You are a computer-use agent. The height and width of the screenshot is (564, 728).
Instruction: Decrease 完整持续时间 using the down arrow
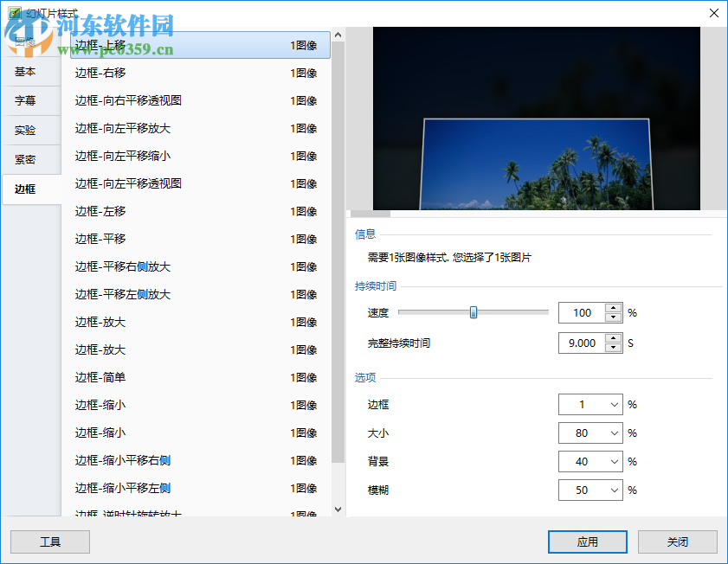pyautogui.click(x=612, y=347)
